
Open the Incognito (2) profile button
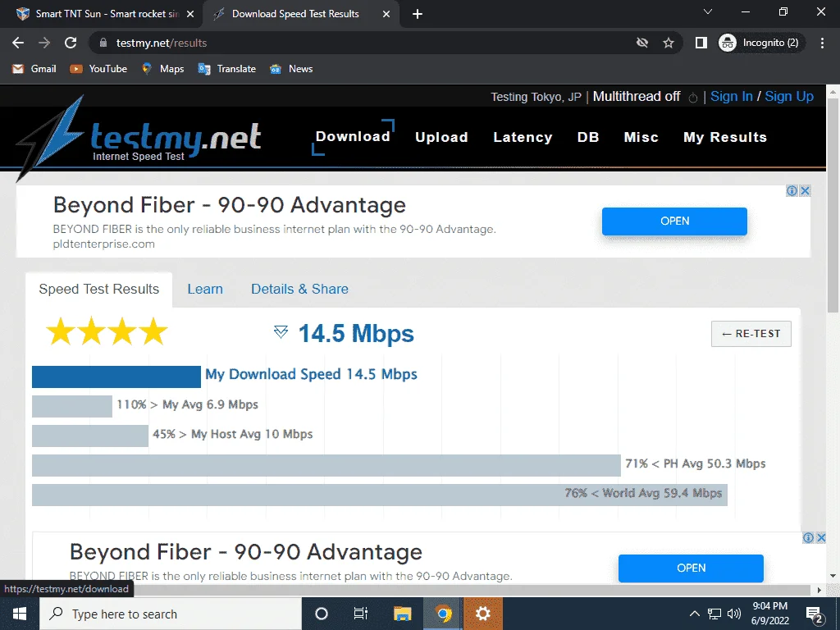click(760, 43)
